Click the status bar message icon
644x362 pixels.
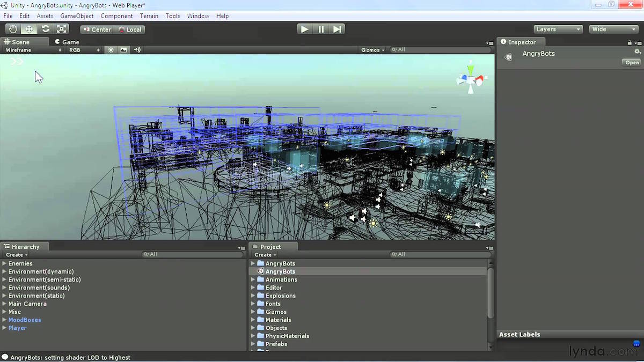click(x=5, y=357)
